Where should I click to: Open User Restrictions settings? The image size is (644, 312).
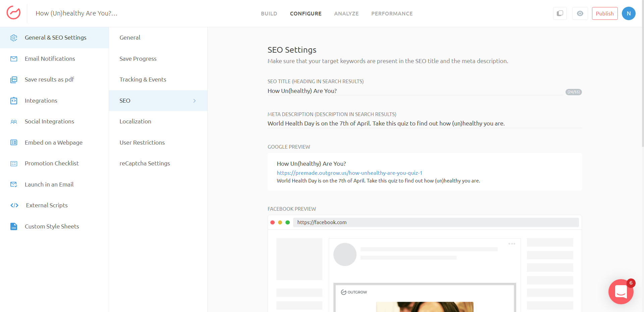(x=158, y=143)
